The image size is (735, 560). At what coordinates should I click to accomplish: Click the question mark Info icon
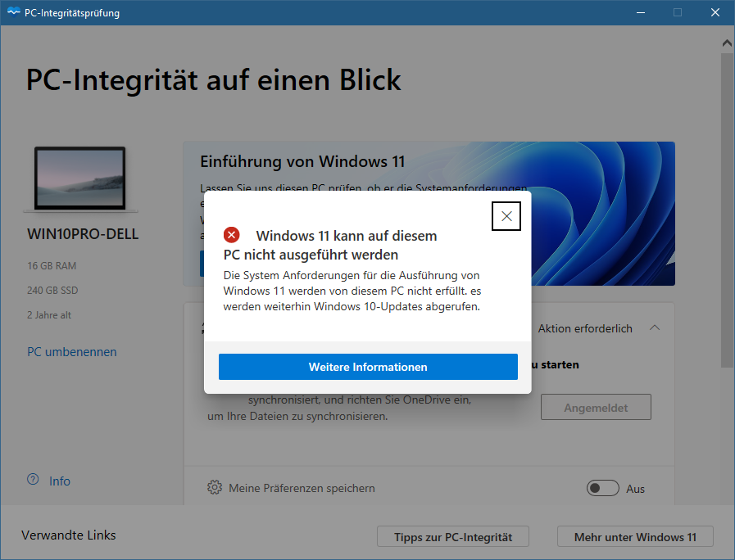click(x=33, y=480)
